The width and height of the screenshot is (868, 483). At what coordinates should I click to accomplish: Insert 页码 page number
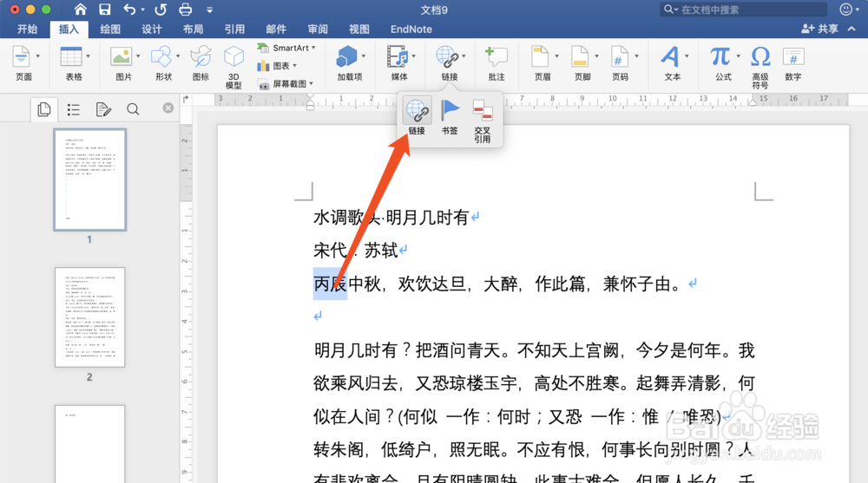click(620, 57)
